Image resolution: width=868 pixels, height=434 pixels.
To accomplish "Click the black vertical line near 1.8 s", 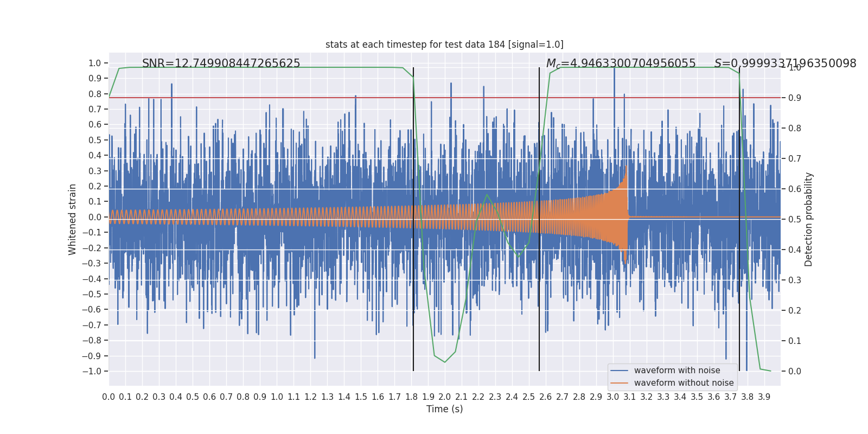I will pyautogui.click(x=413, y=219).
